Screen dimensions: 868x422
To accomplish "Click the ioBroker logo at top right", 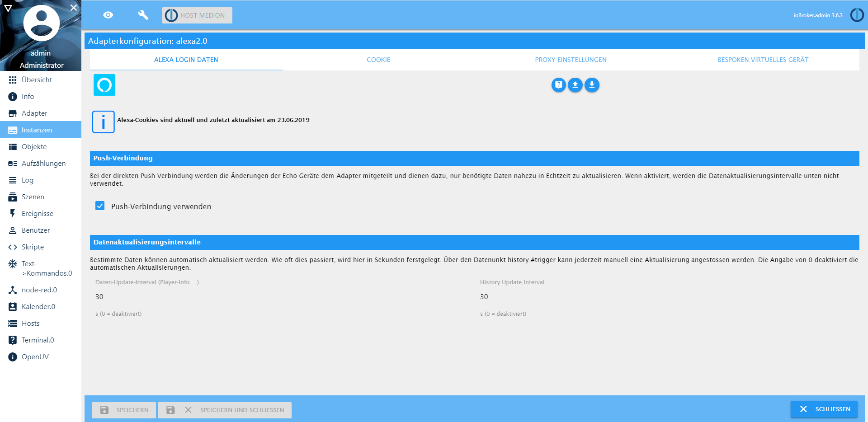I will tap(857, 15).
